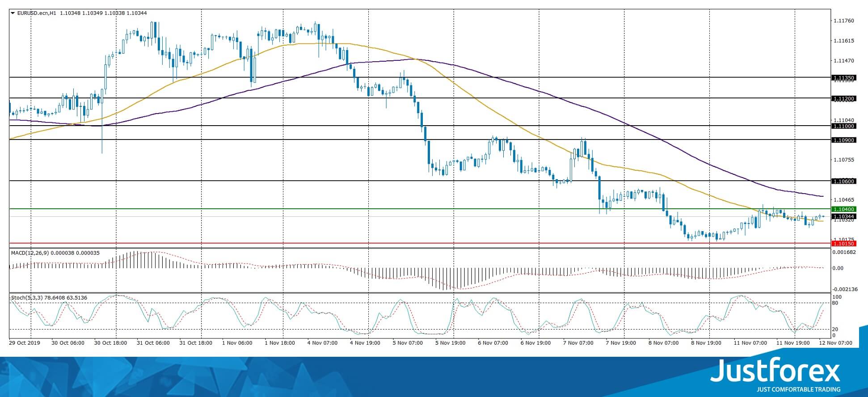Click the 0.001682 value on MACD scale
Image resolution: width=868 pixels, height=397 pixels.
(x=844, y=252)
